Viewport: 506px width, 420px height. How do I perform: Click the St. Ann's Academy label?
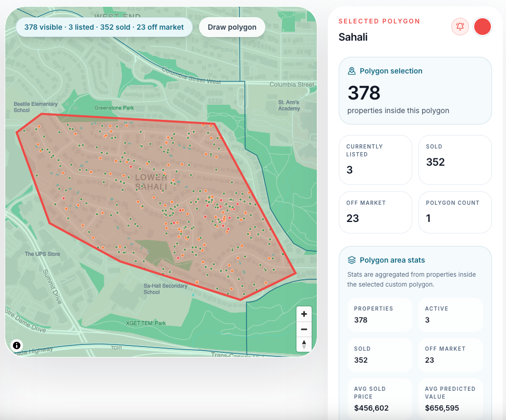pyautogui.click(x=289, y=105)
